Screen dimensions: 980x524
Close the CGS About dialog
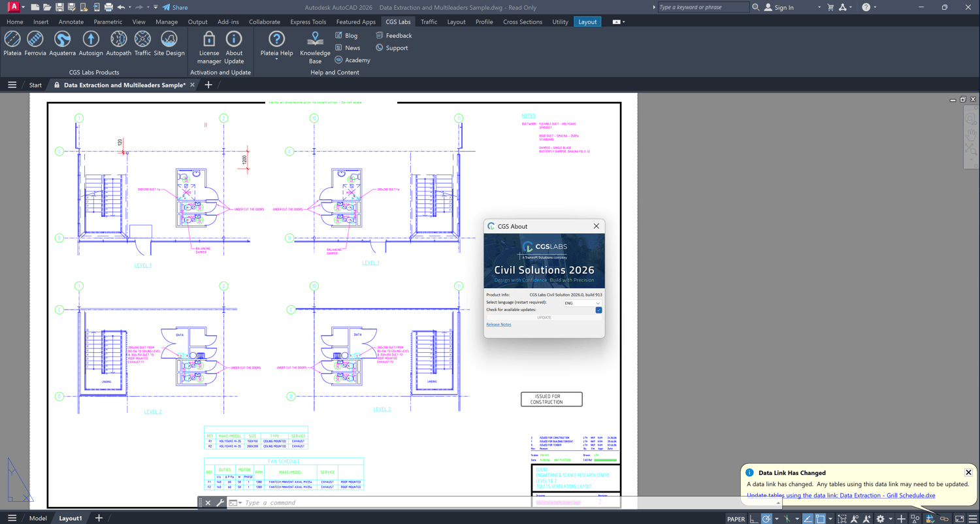596,226
